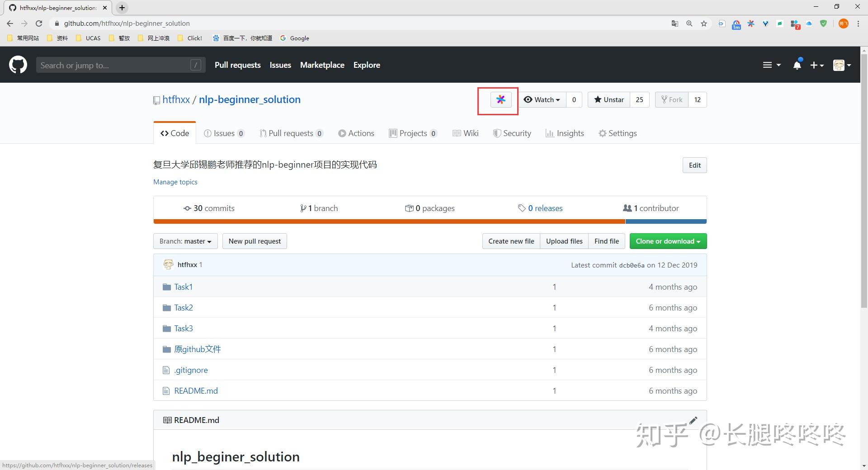Focus the Search or jump to field

121,65
